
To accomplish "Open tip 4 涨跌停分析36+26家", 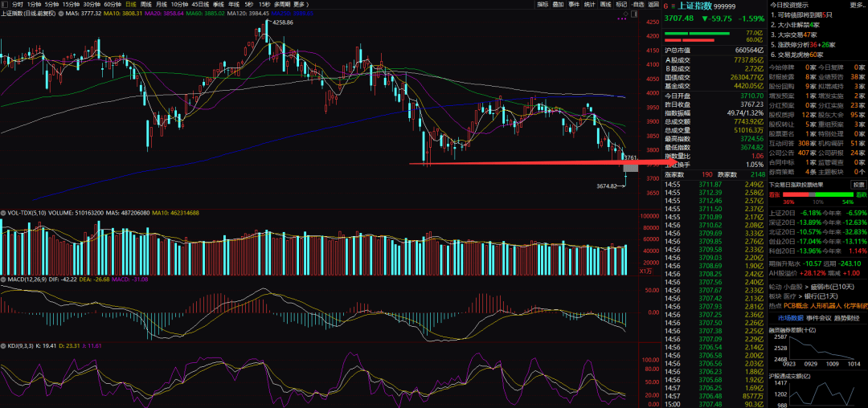I will pos(803,45).
